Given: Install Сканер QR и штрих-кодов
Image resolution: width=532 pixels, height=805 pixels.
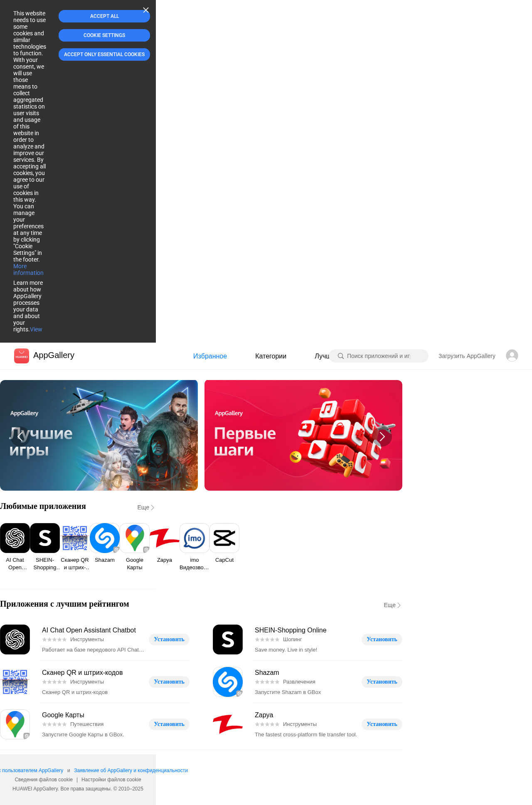Looking at the screenshot, I should pos(169,682).
